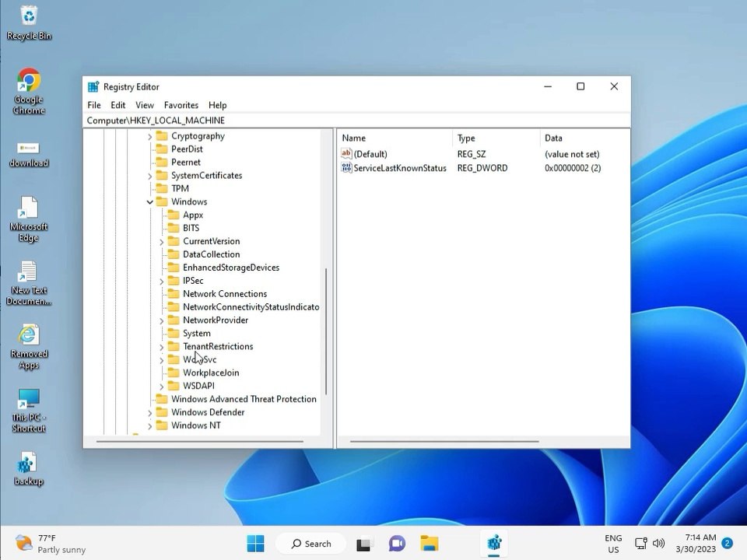The width and height of the screenshot is (747, 560).
Task: Expand the Windows NT key
Action: coord(149,426)
